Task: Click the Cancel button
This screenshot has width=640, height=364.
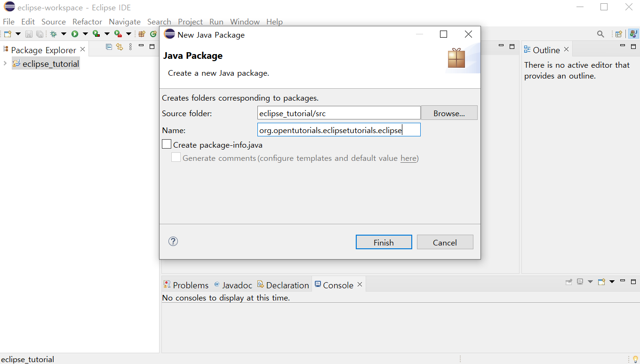Action: 445,242
